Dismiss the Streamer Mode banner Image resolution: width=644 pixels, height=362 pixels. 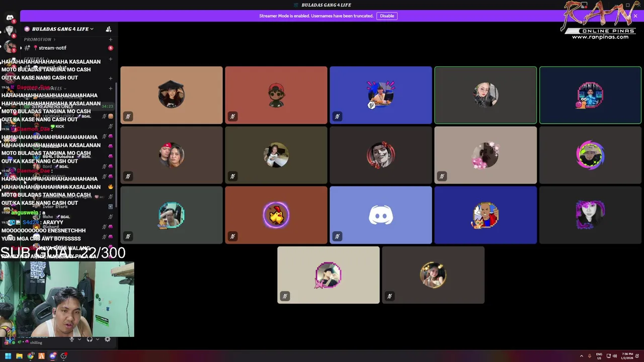click(x=635, y=16)
